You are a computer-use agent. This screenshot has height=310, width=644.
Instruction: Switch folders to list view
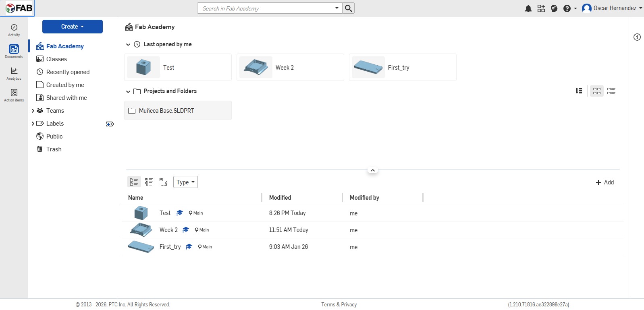(611, 91)
